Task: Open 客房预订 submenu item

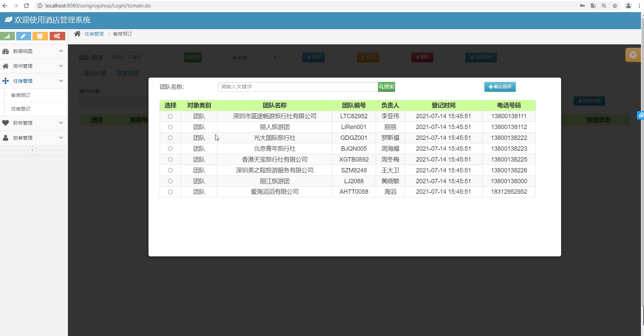Action: coord(21,95)
